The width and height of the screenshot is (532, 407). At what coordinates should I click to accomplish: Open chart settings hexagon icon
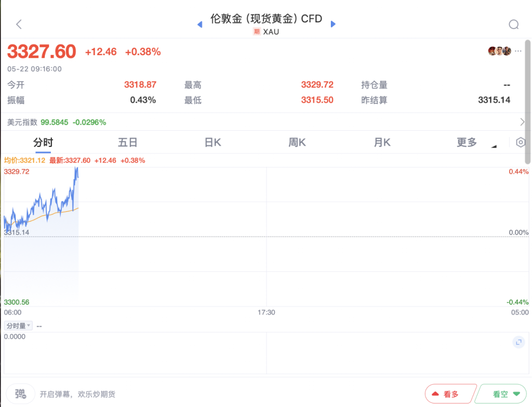click(x=521, y=143)
